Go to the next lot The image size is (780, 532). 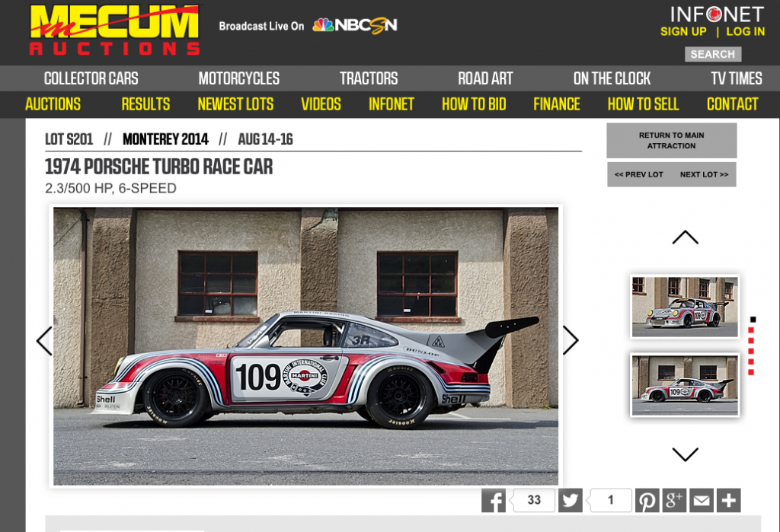[x=704, y=174]
